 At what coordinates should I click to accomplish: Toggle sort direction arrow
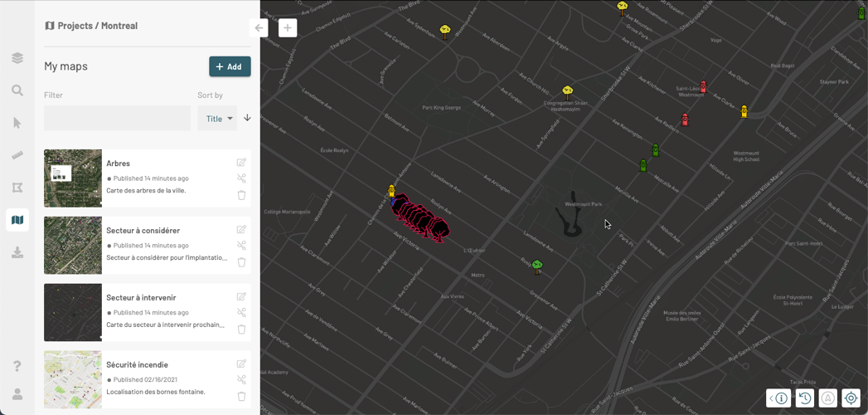(247, 118)
